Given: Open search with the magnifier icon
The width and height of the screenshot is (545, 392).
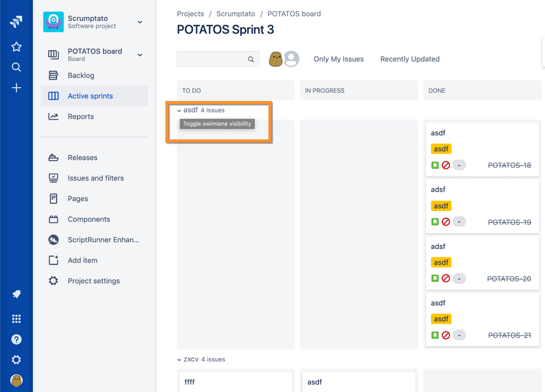Looking at the screenshot, I should pyautogui.click(x=16, y=67).
